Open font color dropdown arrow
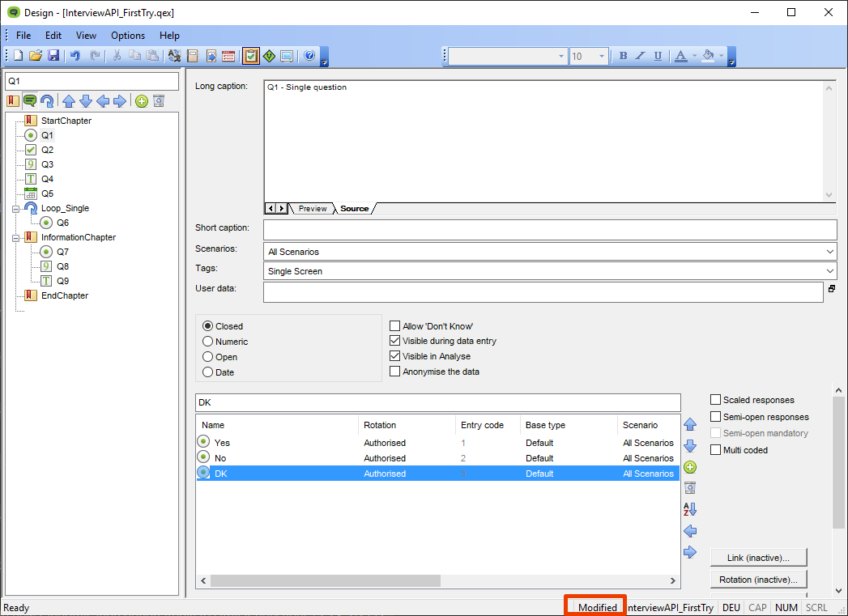The image size is (848, 616). pos(694,56)
